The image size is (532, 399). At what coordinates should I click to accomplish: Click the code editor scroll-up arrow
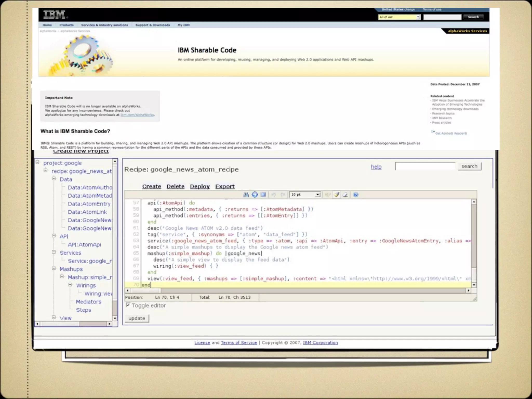pyautogui.click(x=474, y=202)
